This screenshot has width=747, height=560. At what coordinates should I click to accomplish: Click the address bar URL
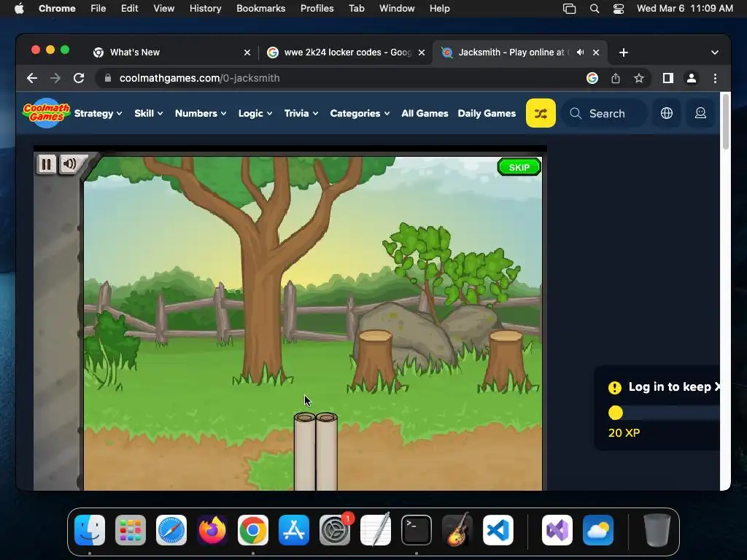click(x=200, y=78)
